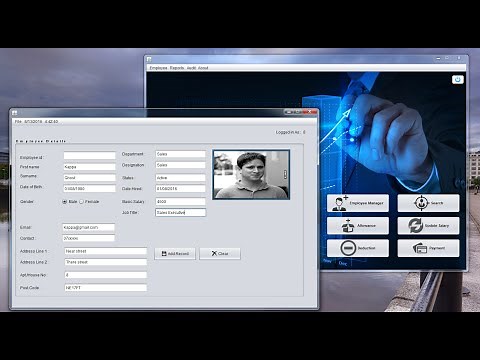Click the Address Line 1 field
Viewport: 480px width, 360px height.
[x=106, y=251]
